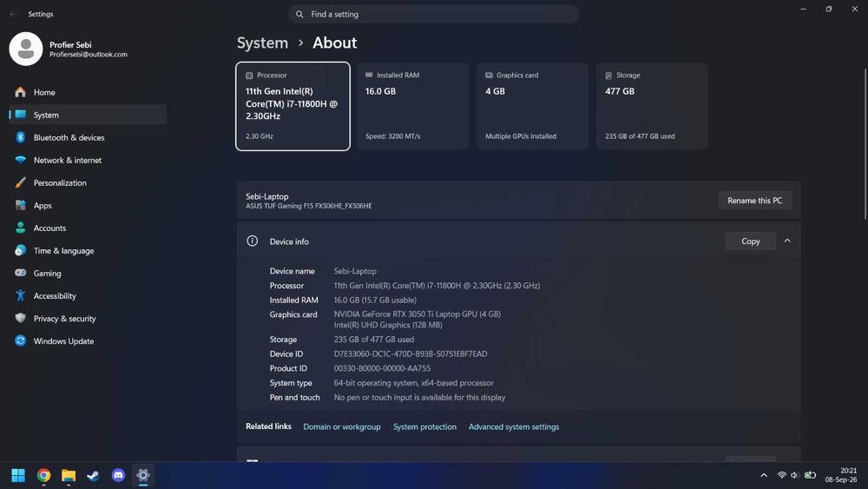Click the Product ID value 00330-80000-00000-AA755
868x489 pixels.
[x=382, y=368]
